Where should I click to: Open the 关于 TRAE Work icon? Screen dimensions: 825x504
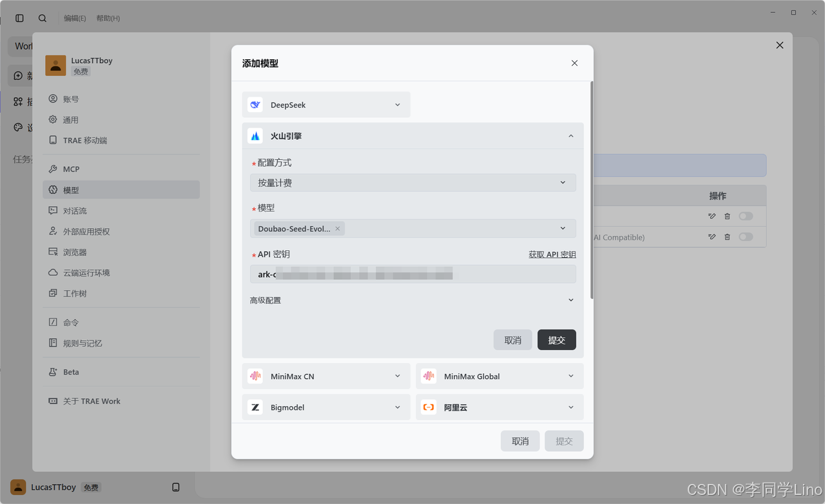click(53, 401)
